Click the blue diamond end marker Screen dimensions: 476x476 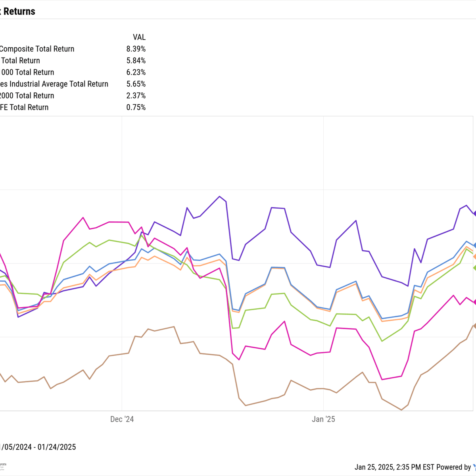coord(474,246)
